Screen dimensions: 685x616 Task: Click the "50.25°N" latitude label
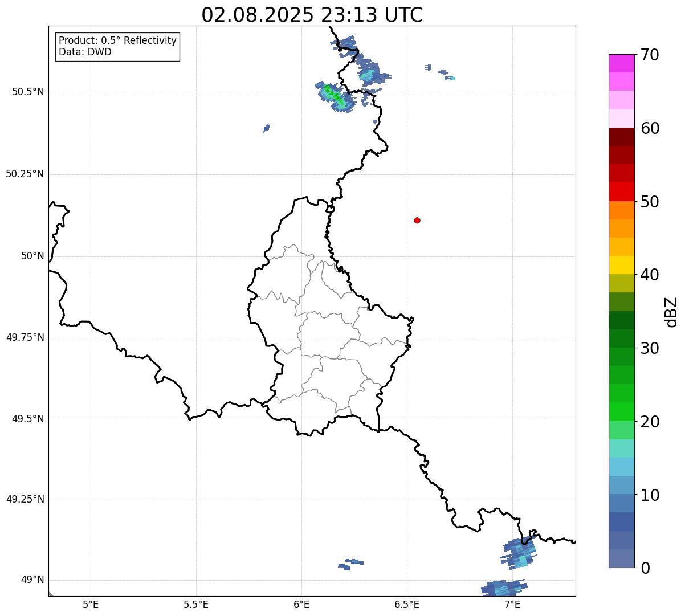tap(25, 174)
